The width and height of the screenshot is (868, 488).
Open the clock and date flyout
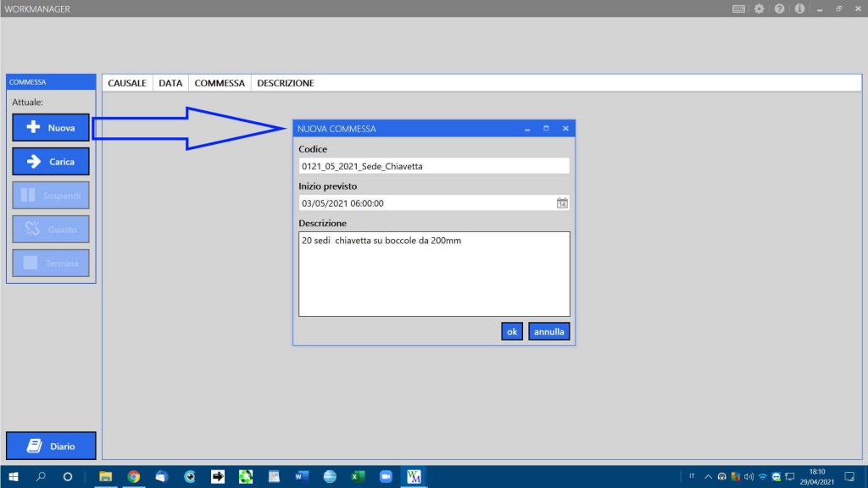816,476
